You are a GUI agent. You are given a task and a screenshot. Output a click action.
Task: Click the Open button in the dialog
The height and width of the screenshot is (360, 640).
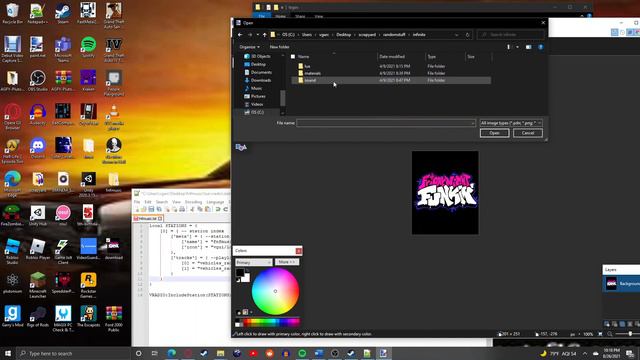494,133
